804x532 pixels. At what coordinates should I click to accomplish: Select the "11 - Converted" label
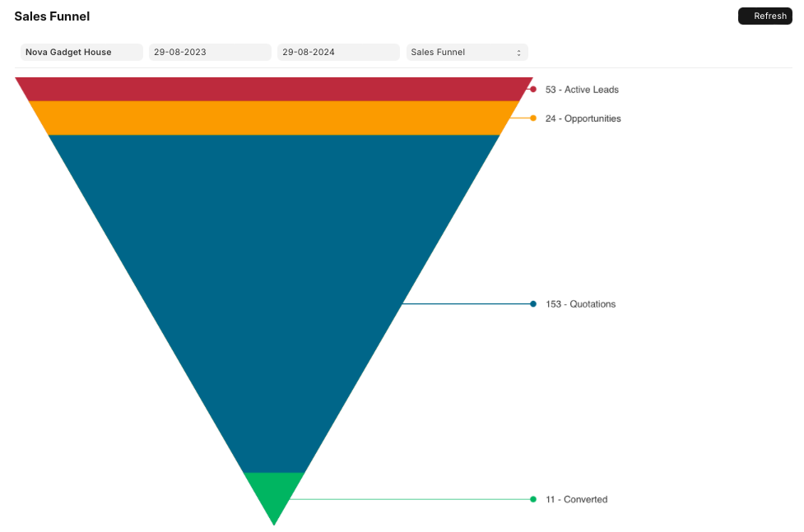(x=576, y=499)
